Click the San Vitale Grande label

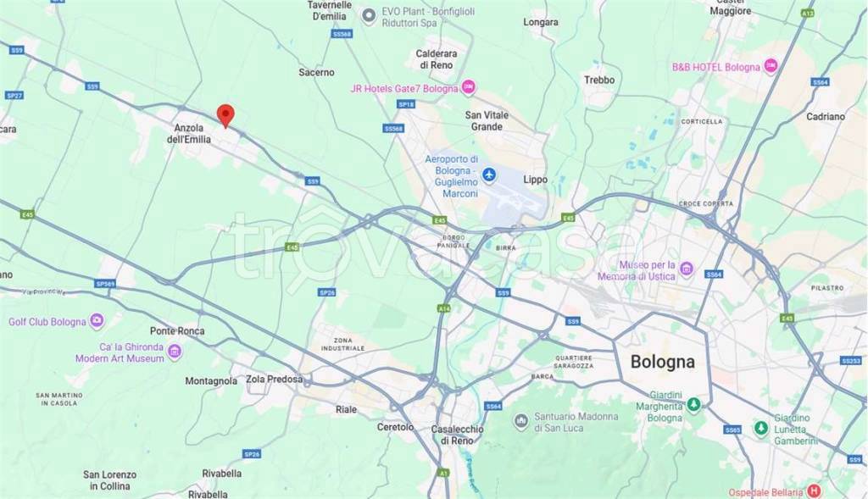pos(487,120)
